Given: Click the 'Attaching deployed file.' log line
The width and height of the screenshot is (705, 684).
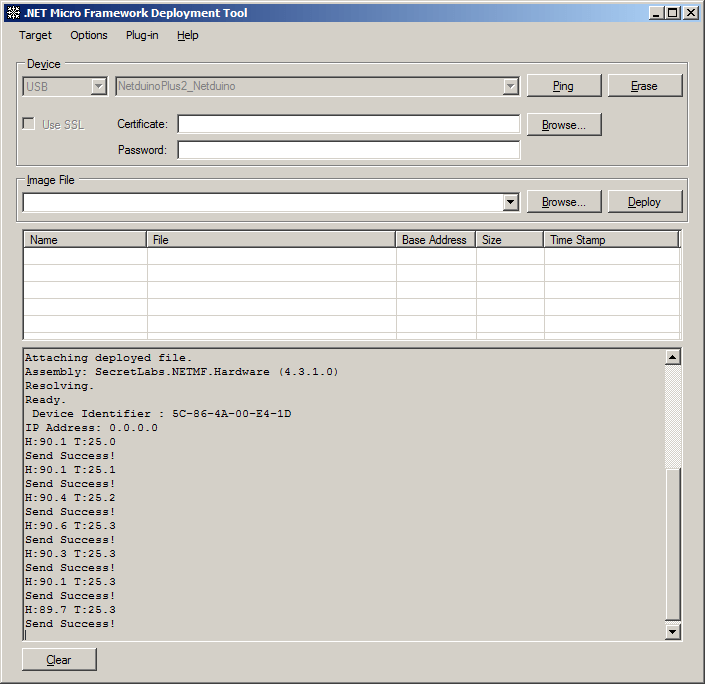Looking at the screenshot, I should point(108,358).
